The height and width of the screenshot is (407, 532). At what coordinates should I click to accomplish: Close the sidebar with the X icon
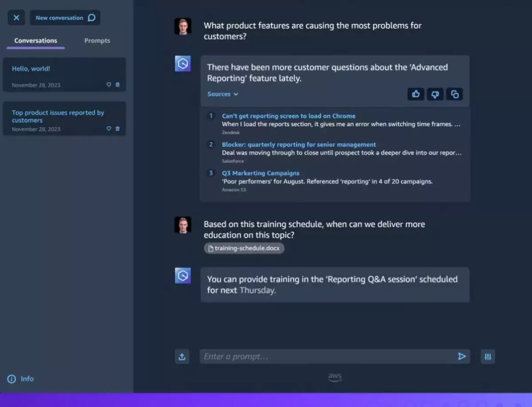coord(16,18)
